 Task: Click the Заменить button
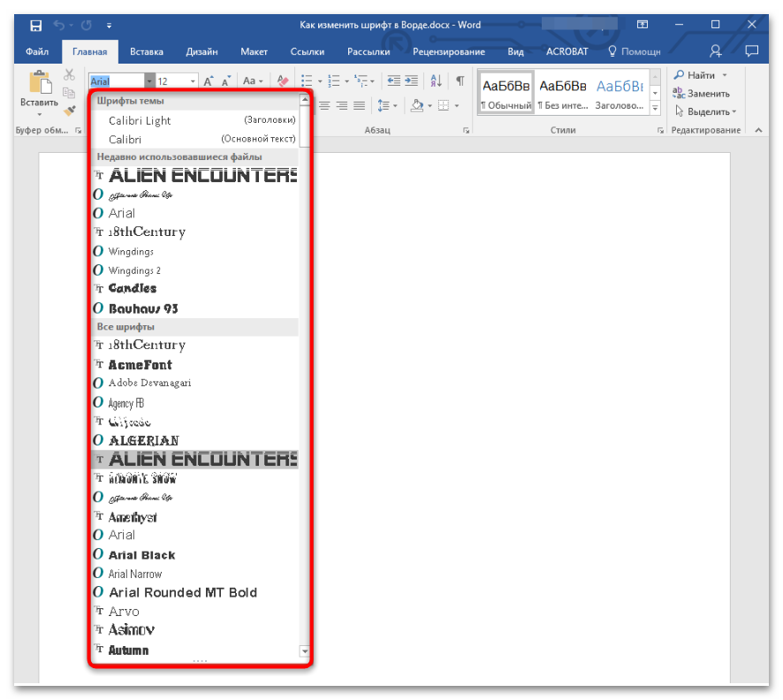tap(701, 94)
